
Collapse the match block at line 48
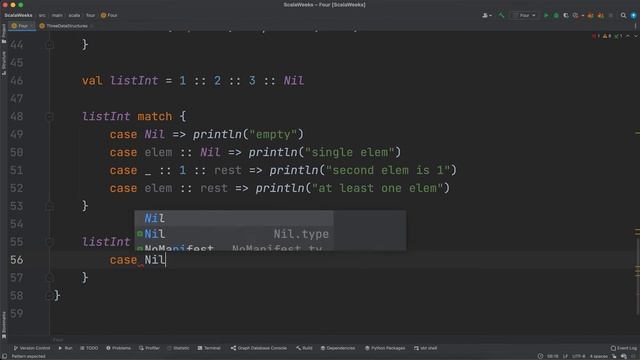click(x=49, y=117)
